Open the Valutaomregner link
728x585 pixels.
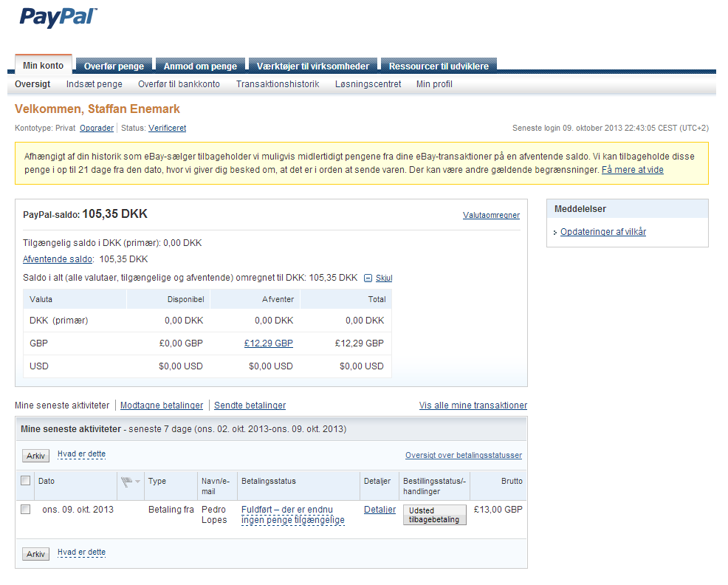pos(491,215)
